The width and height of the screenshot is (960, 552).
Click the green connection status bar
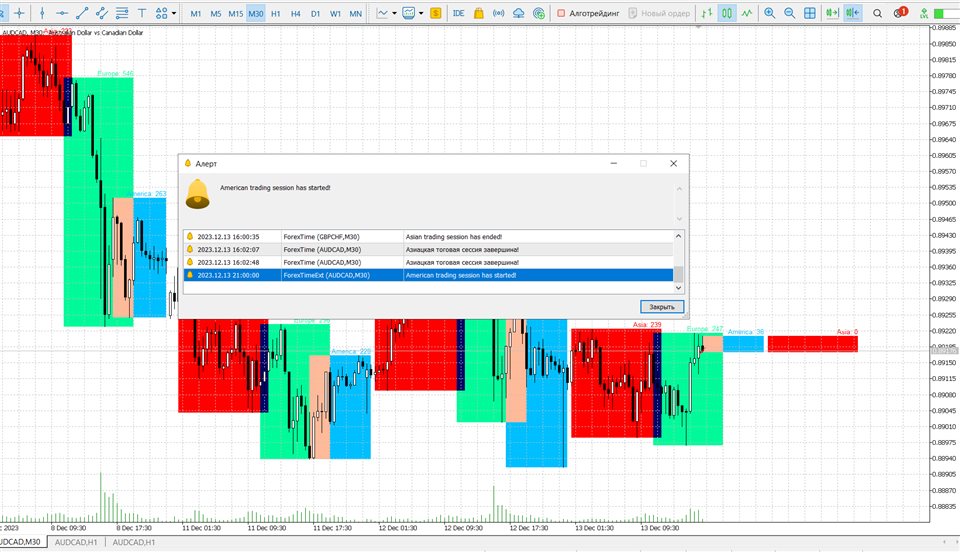[x=947, y=13]
